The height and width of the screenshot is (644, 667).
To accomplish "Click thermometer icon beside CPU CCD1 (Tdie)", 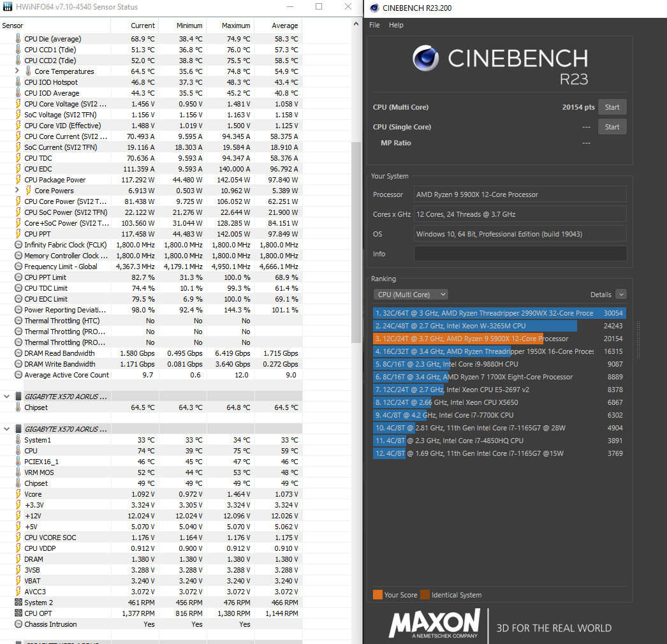I will pos(18,49).
